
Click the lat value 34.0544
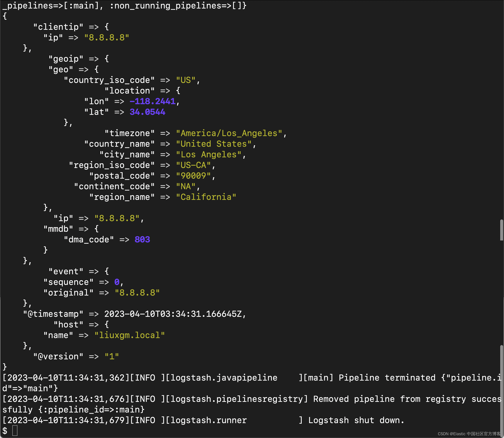coord(147,112)
